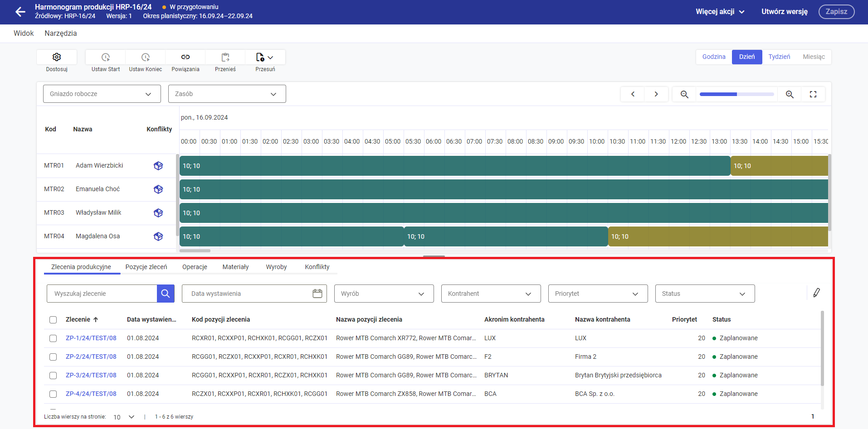The image size is (868, 429).
Task: Click conflict cube icon for Władysław Milik
Action: tap(158, 213)
